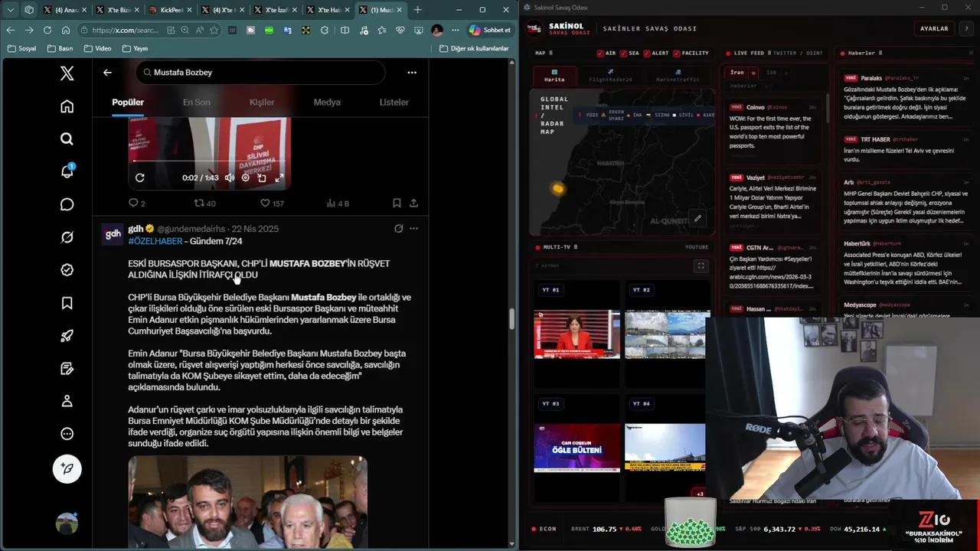Image resolution: width=980 pixels, height=551 pixels.
Task: Open #ÖZELHABER hashtag link
Action: click(x=155, y=241)
